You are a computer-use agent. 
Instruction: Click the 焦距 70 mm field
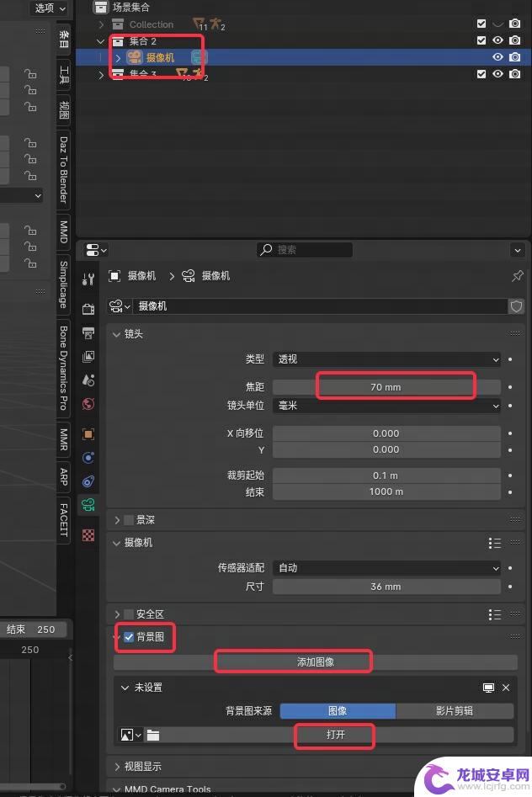click(386, 387)
